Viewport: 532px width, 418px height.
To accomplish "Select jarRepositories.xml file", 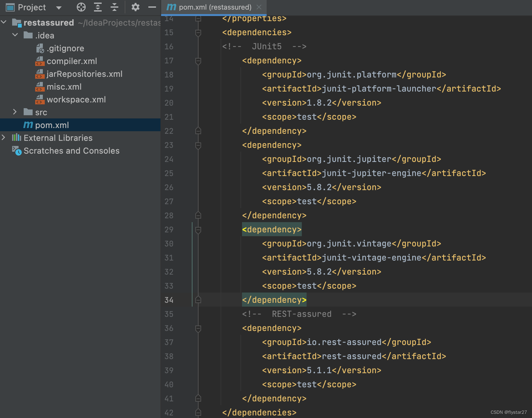I will pyautogui.click(x=84, y=74).
